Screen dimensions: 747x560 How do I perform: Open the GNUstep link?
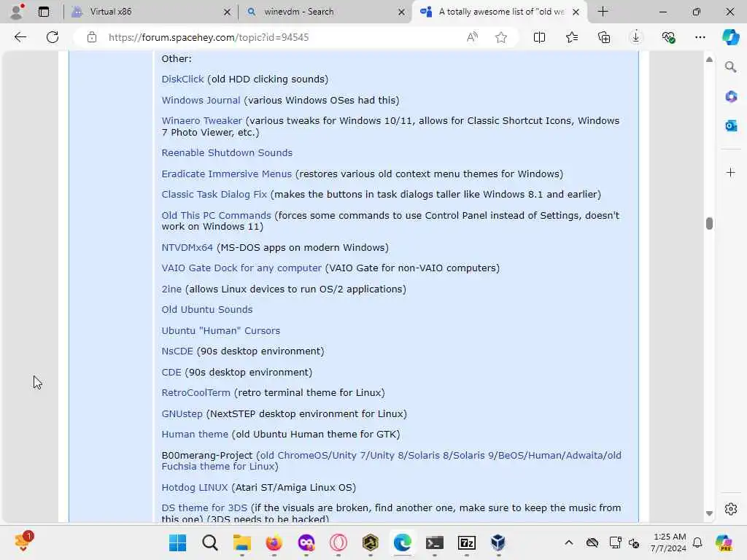pos(182,414)
